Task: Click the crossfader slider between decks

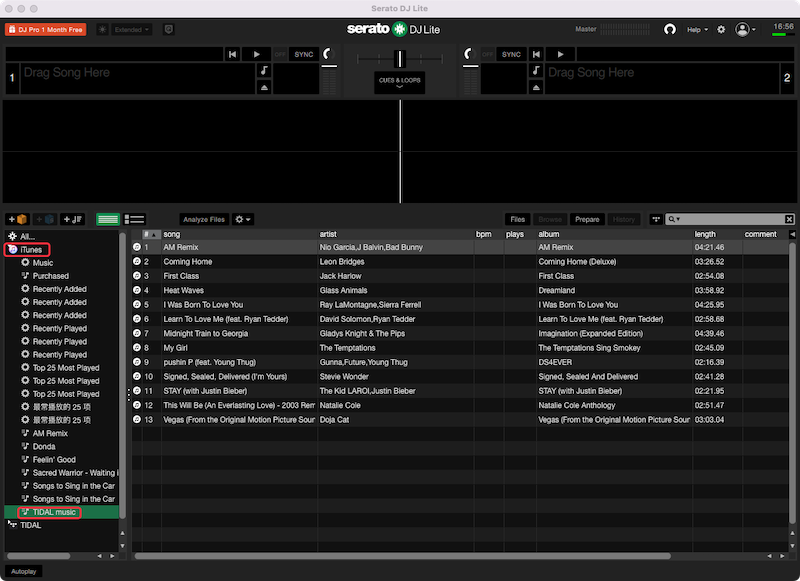Action: [x=399, y=58]
